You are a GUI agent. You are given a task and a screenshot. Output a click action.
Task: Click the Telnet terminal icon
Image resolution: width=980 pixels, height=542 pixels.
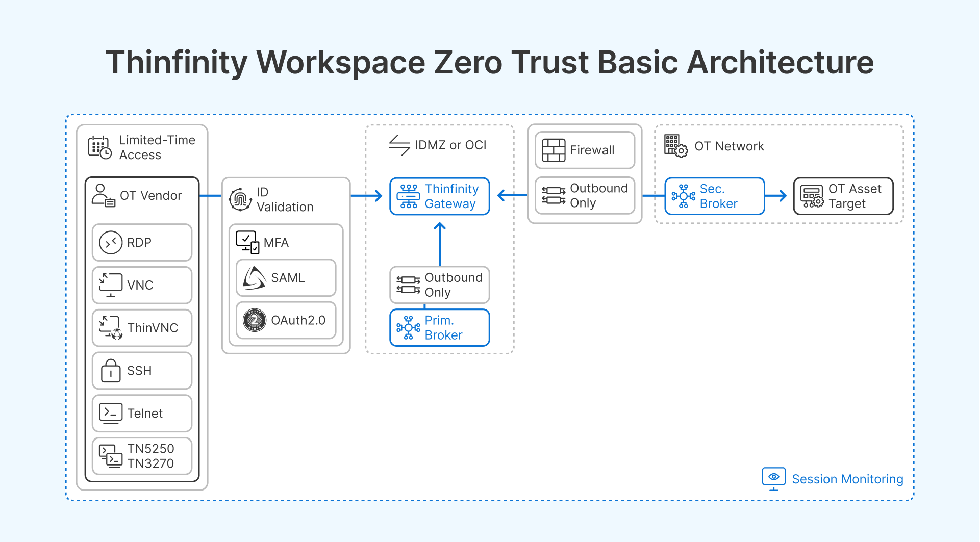pyautogui.click(x=111, y=414)
